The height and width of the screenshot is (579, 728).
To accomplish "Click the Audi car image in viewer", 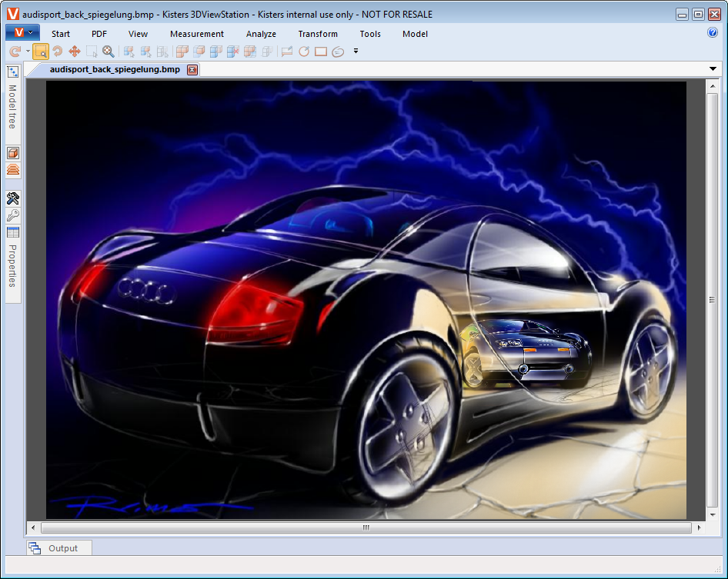I will (366, 300).
